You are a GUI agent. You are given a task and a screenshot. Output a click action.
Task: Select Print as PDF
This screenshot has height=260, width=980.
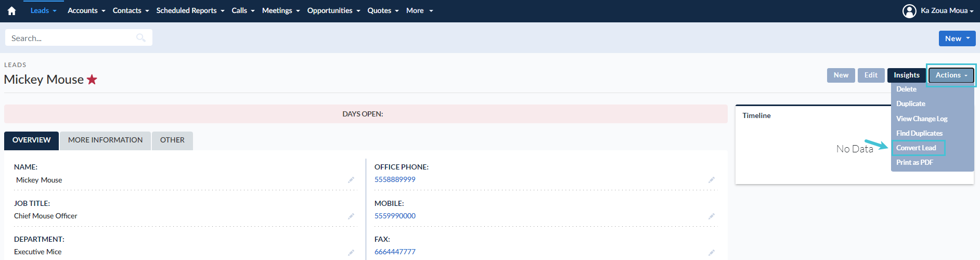tap(914, 162)
